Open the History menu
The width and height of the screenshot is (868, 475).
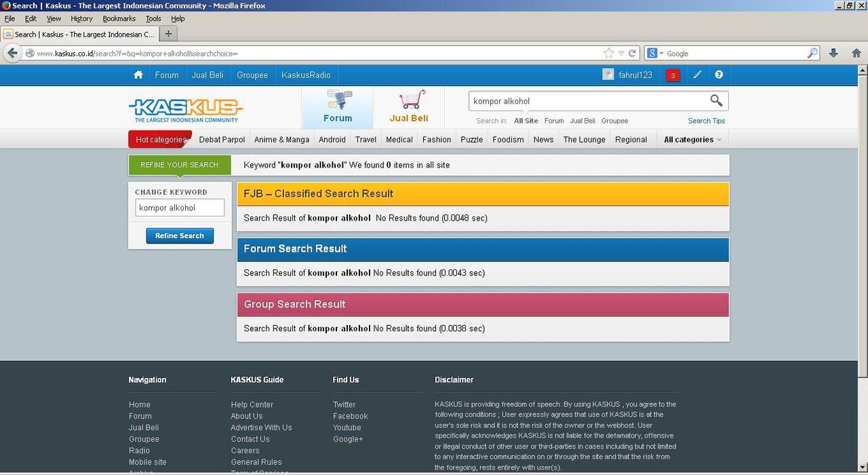81,18
